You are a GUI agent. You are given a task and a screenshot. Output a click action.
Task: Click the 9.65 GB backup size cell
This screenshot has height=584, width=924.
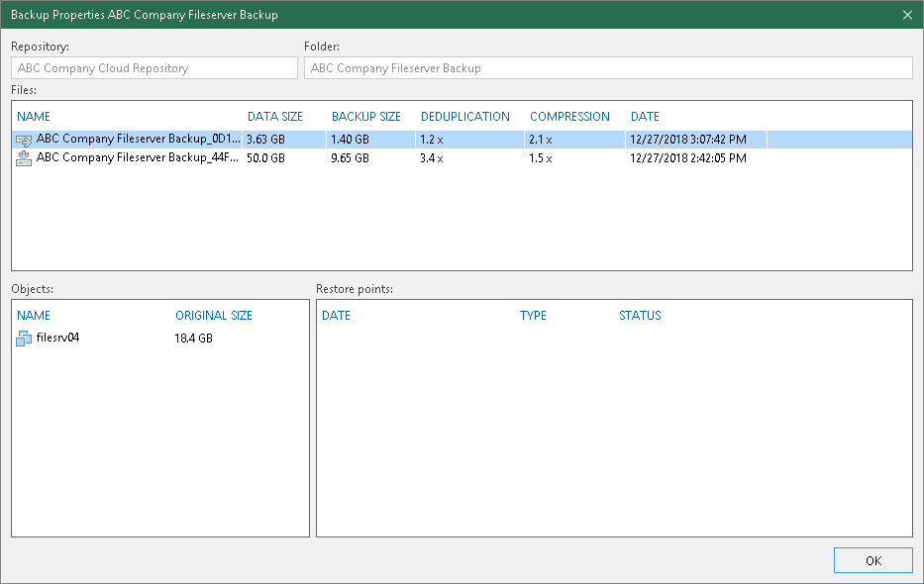click(x=350, y=158)
